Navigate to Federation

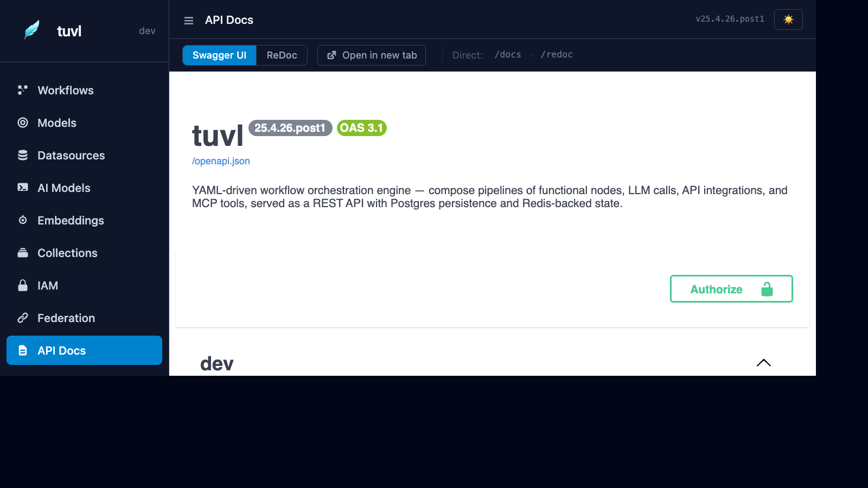click(x=84, y=318)
